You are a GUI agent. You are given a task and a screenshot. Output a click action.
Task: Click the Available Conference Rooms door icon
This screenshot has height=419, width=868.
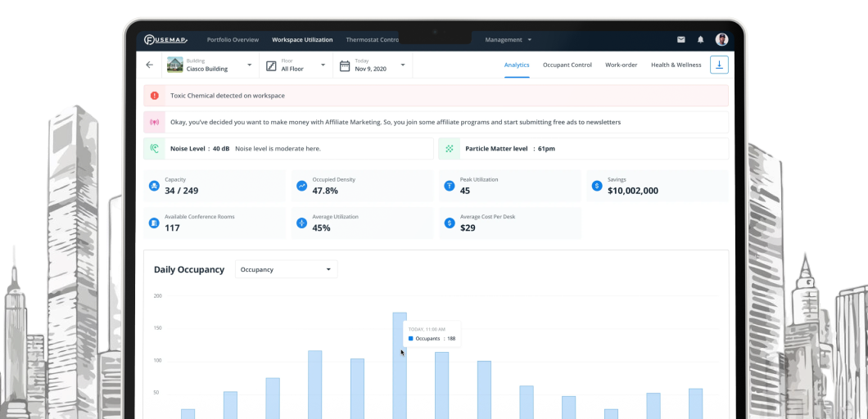point(154,223)
